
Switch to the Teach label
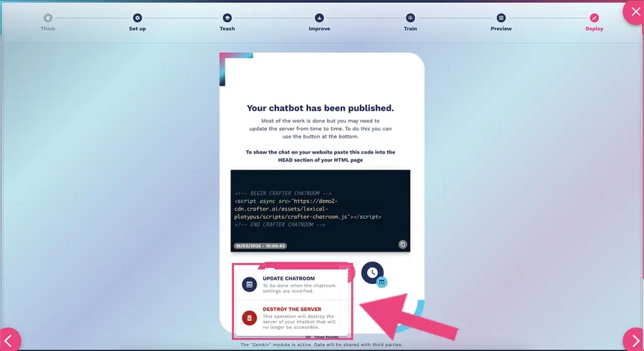227,29
